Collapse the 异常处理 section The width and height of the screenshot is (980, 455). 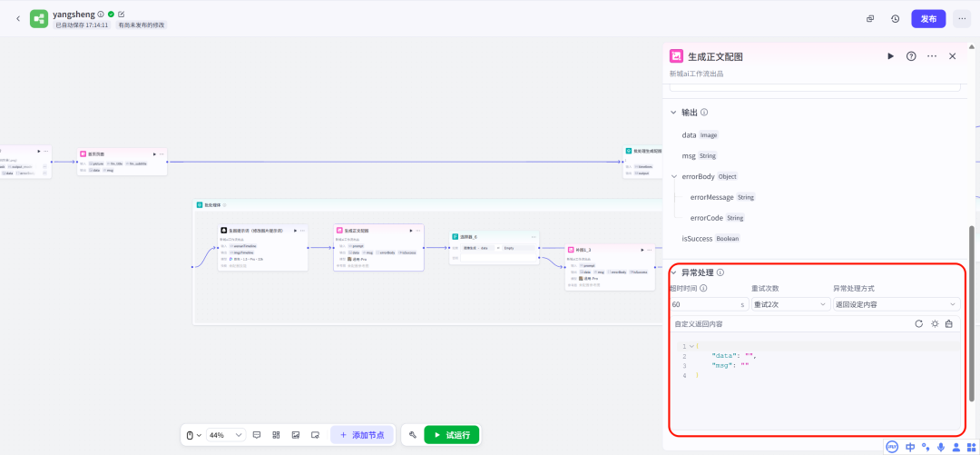(673, 272)
